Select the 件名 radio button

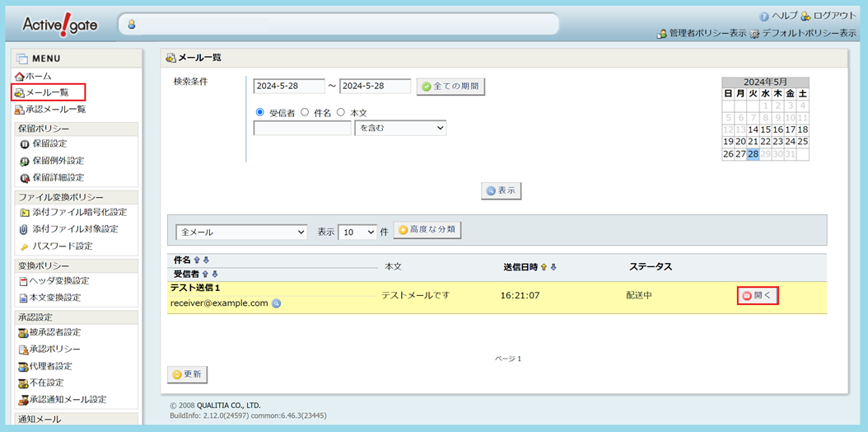pos(305,112)
